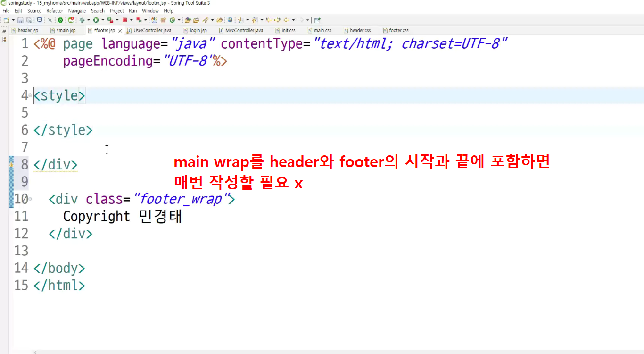Open the New wizard dropdown arrow

(x=13, y=20)
